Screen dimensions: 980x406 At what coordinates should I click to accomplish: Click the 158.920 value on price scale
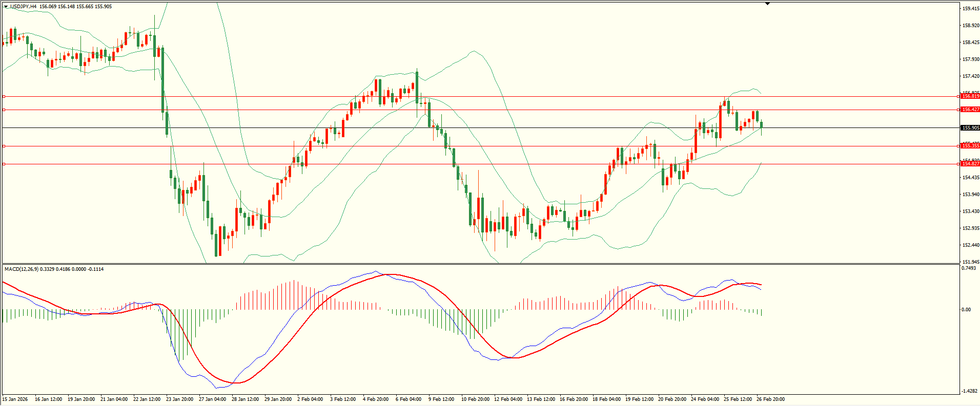(x=970, y=25)
